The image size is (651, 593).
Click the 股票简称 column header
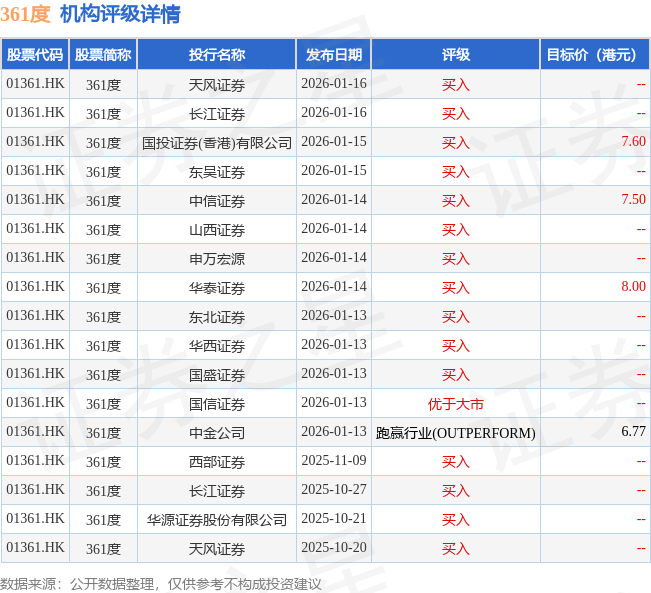pos(103,54)
